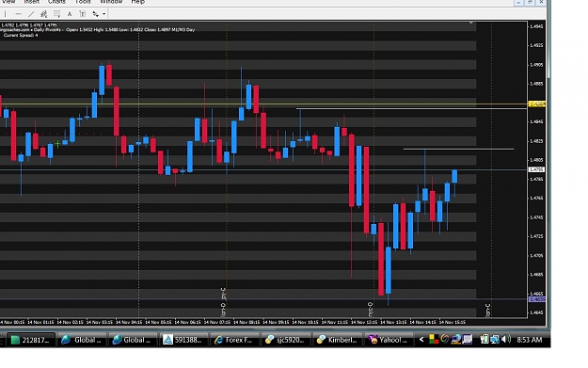Select the vertical line drawing tool
Image resolution: width=588 pixels, height=368 pixels.
click(6, 14)
